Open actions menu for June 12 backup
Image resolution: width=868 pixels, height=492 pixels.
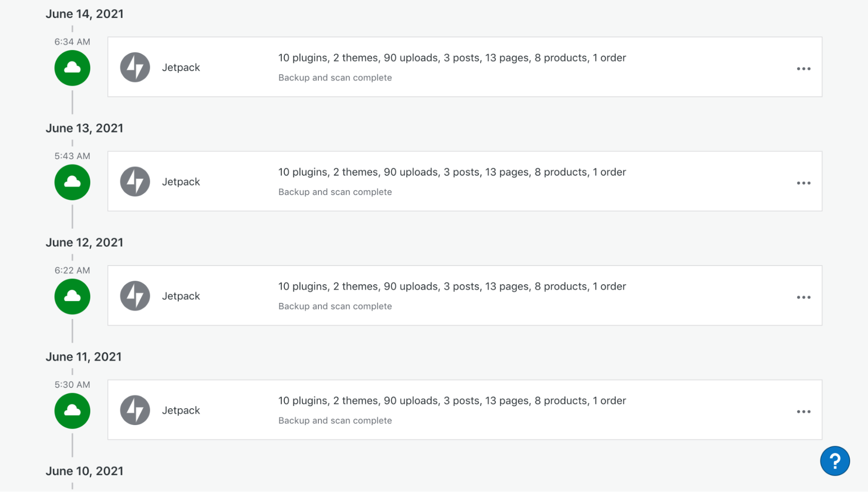click(804, 297)
